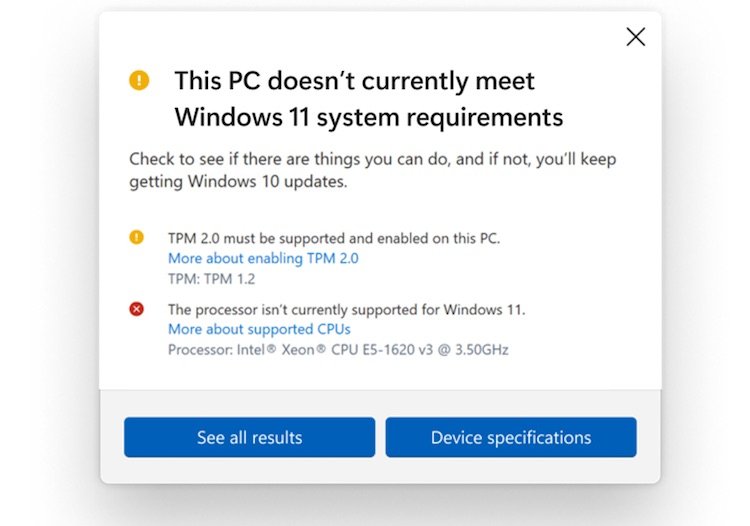Click the 'Windows 11 system requirements' heading line
This screenshot has width=750, height=526.
click(x=369, y=117)
